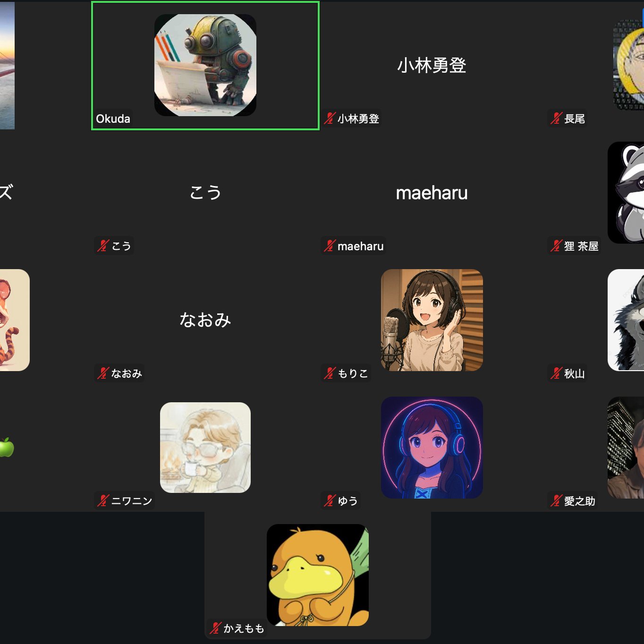Viewport: 644px width, 644px height.
Task: Click the muted mic icon beside ニワニン
Action: click(x=103, y=501)
